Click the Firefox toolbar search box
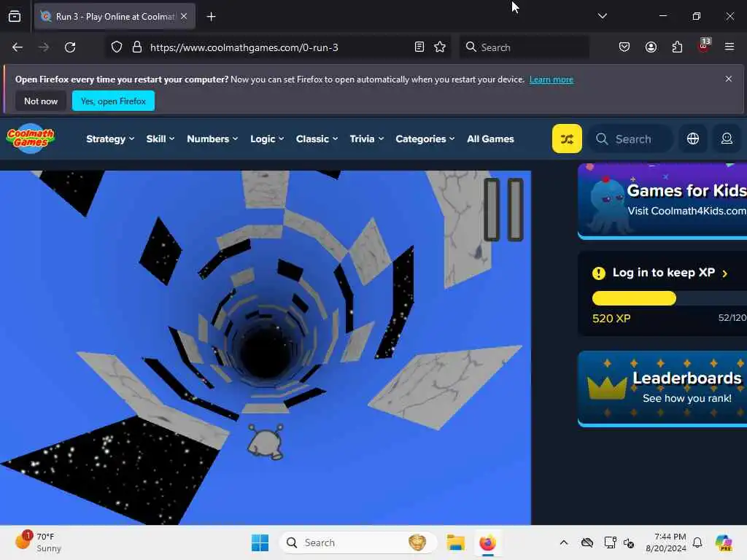 pos(524,47)
